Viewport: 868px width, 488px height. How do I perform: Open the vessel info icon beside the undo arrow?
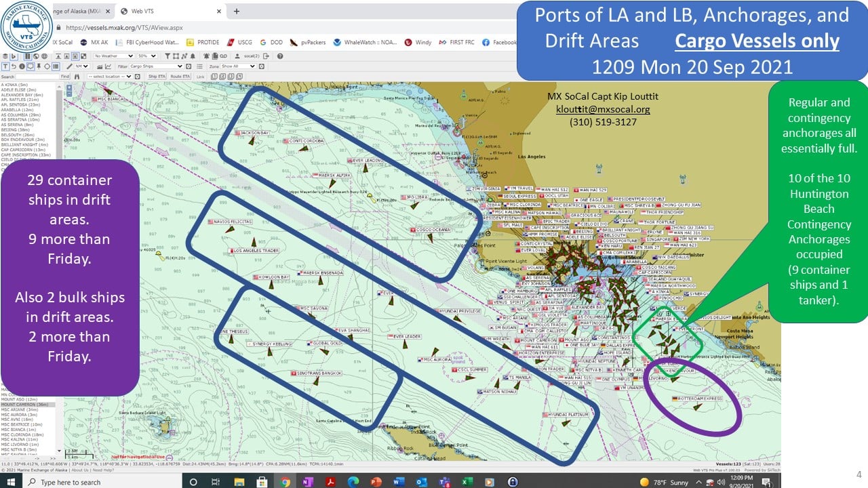[x=22, y=66]
